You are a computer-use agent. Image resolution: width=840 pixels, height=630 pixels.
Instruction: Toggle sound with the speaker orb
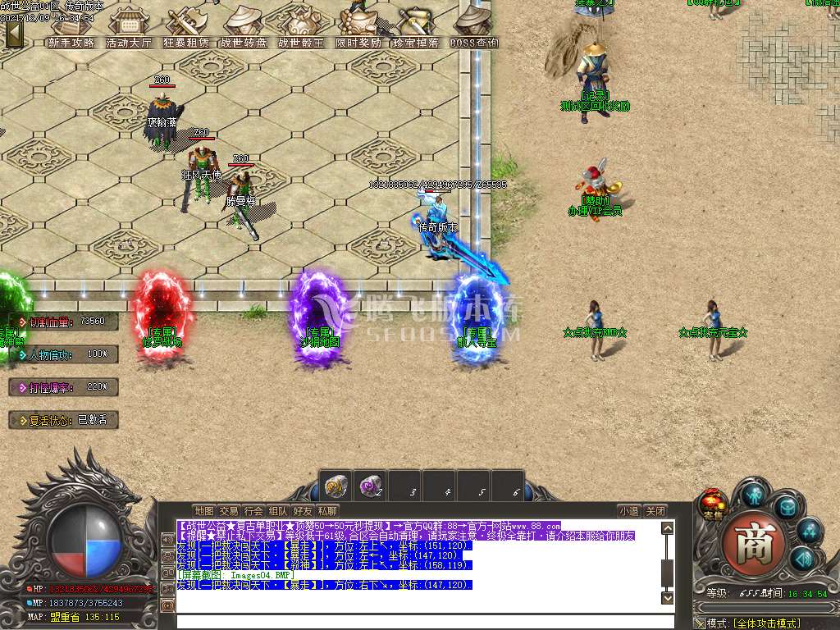[801, 559]
